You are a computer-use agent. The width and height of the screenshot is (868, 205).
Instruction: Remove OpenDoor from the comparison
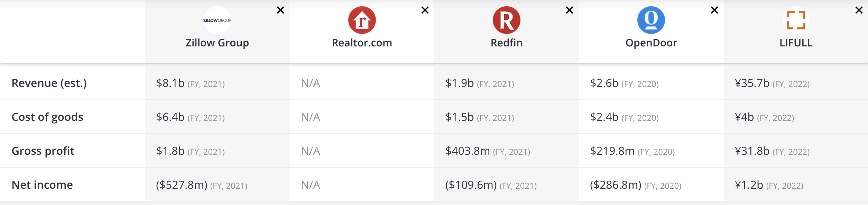click(x=714, y=10)
